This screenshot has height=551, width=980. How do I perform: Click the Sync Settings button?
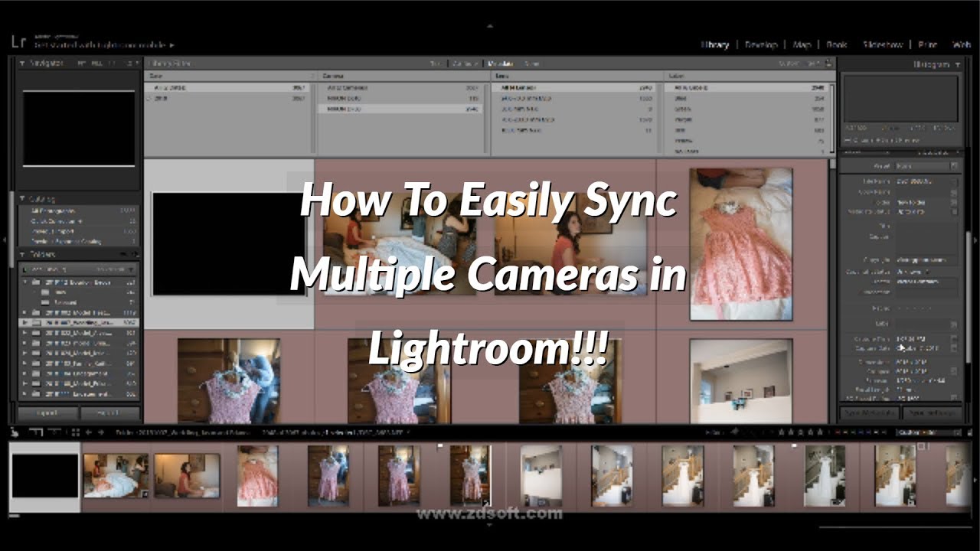(x=931, y=413)
